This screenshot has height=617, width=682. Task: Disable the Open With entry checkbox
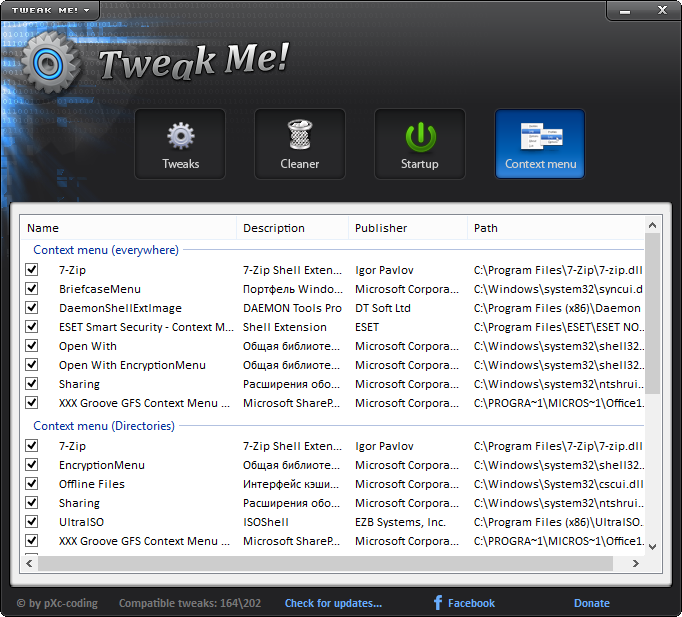(x=31, y=346)
